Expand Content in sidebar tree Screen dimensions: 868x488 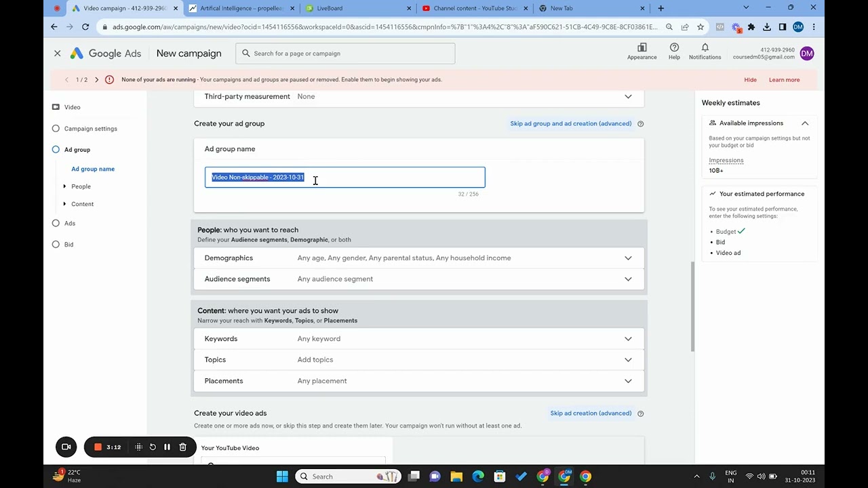[64, 204]
